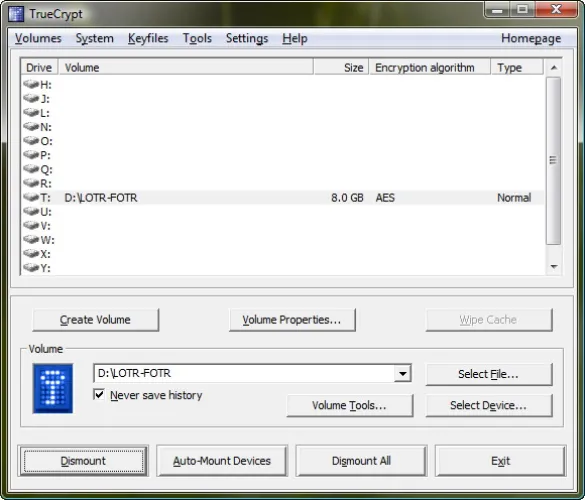Select the W: drive icon

coord(31,239)
